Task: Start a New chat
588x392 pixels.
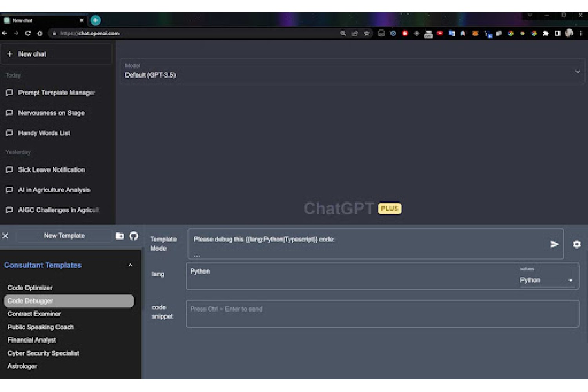Action: 56,54
